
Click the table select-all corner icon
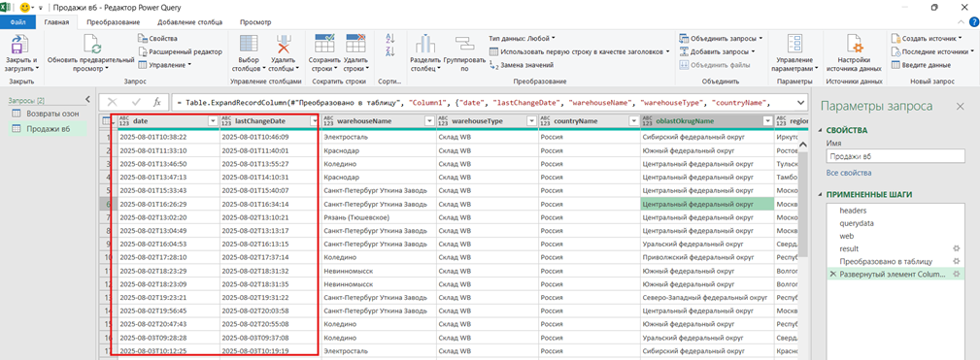coord(105,121)
